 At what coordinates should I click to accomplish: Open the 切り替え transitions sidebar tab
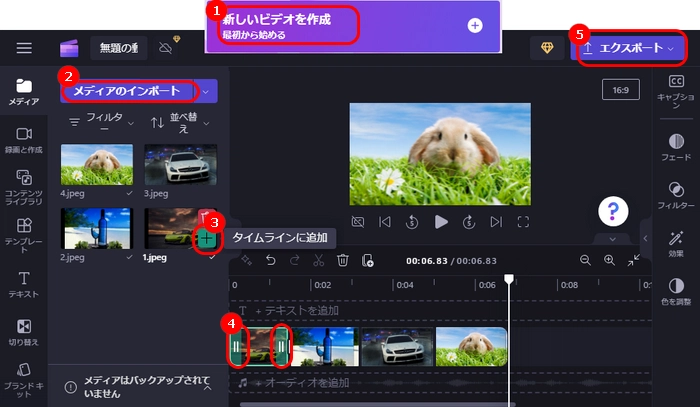click(x=24, y=332)
